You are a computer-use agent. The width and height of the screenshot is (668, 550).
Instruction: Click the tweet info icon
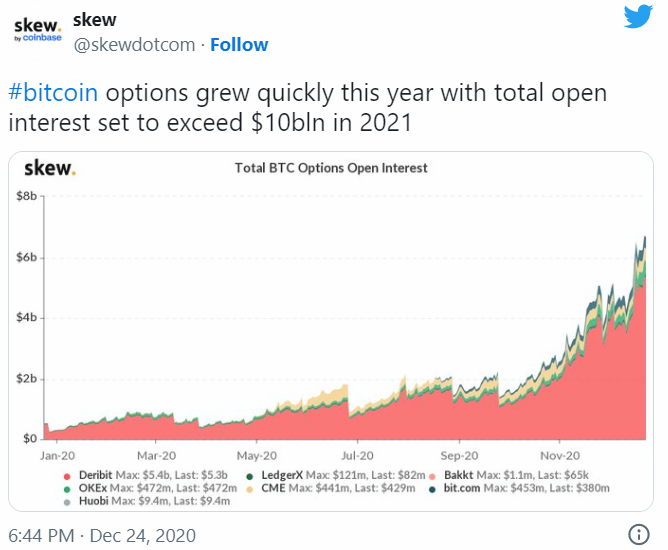(x=640, y=533)
